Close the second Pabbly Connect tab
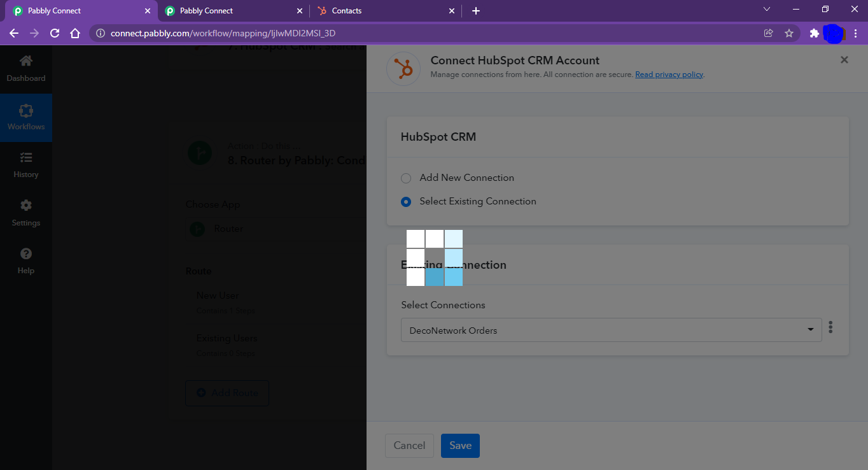Screen dimensions: 868x470 click(300, 11)
